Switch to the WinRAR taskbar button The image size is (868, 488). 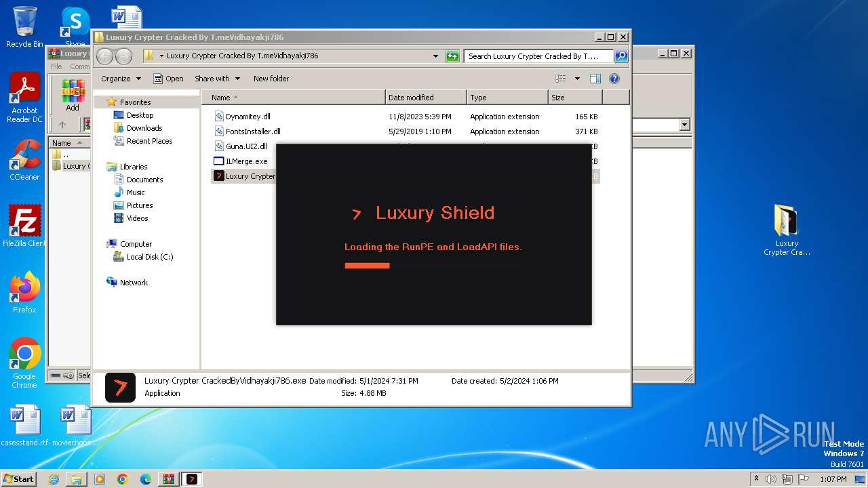click(169, 479)
